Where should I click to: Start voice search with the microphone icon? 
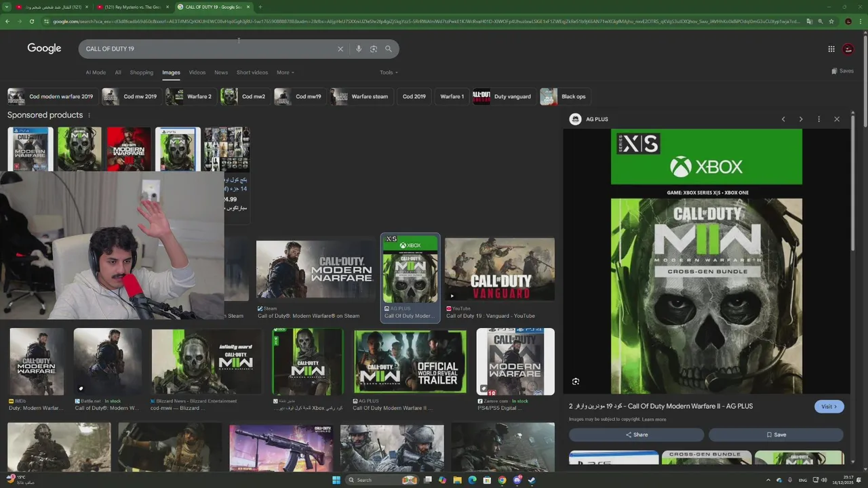359,49
